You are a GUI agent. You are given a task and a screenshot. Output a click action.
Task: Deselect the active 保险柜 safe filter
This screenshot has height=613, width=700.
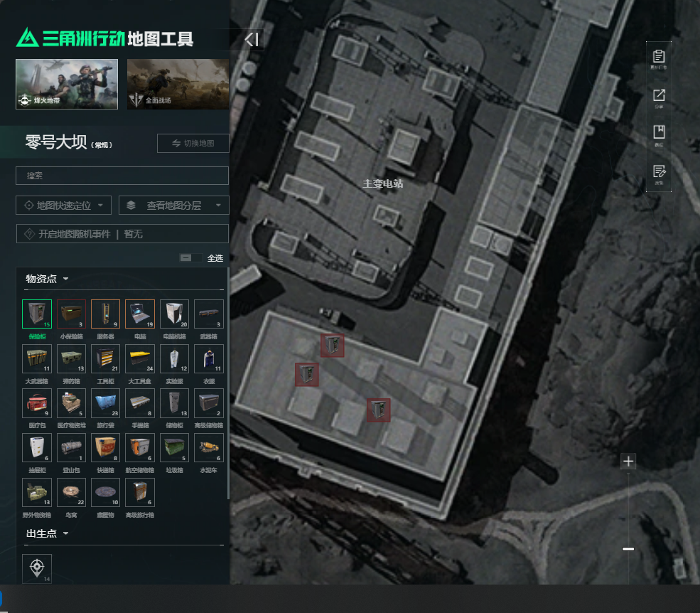coord(36,314)
